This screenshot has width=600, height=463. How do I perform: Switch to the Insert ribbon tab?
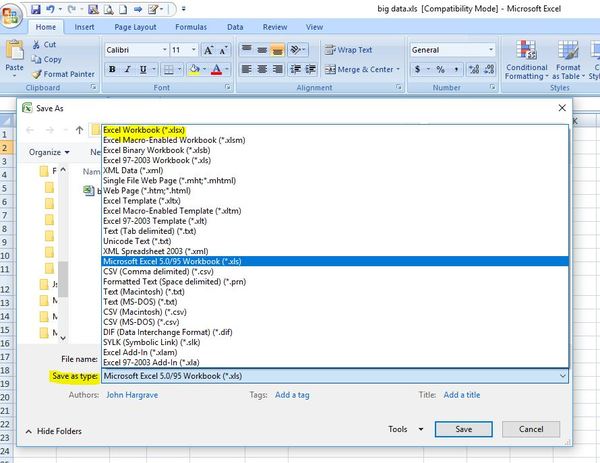84,27
